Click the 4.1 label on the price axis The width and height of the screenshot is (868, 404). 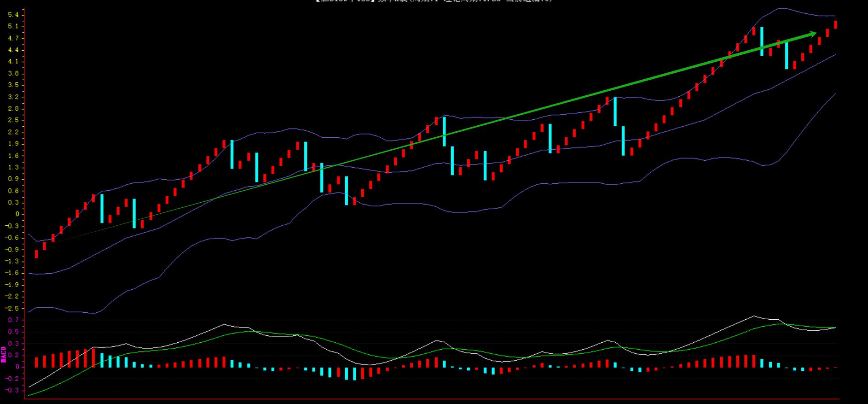tap(13, 62)
